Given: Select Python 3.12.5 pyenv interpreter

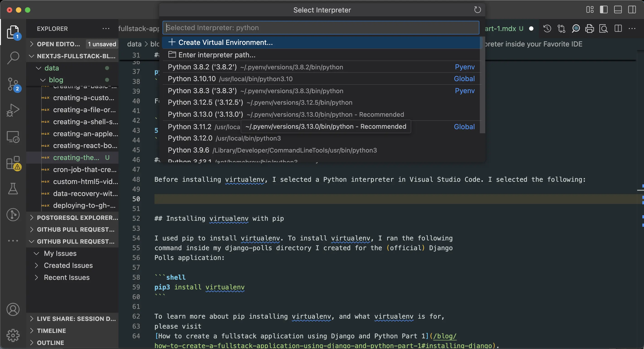Looking at the screenshot, I should pos(321,103).
